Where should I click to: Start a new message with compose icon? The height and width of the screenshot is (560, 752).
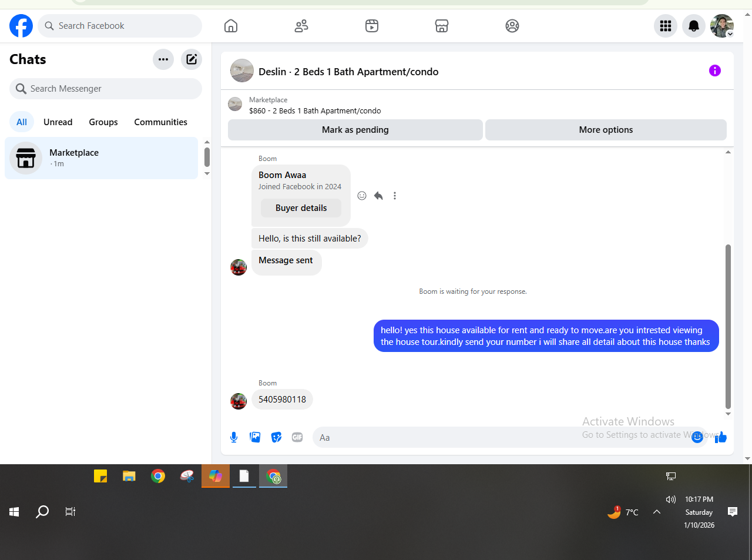(x=192, y=59)
